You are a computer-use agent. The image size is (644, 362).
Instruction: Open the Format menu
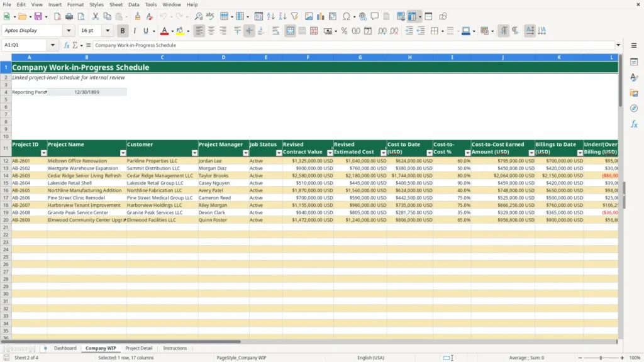click(75, 4)
